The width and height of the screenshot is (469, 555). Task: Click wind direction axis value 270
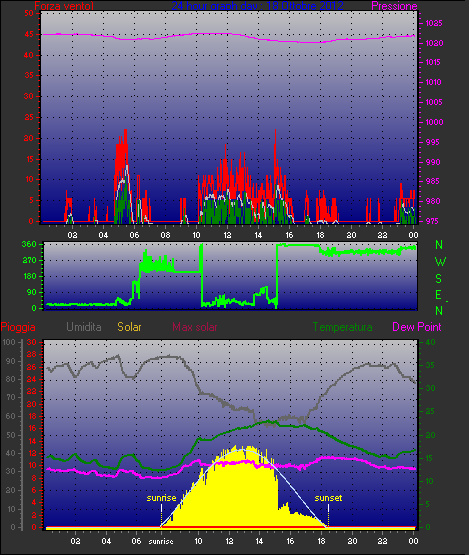click(x=29, y=261)
